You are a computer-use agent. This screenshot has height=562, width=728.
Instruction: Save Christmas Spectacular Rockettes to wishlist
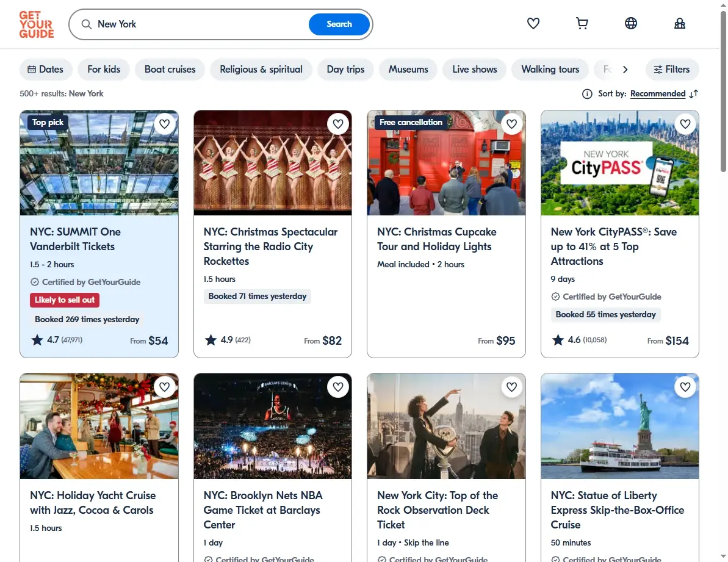338,124
